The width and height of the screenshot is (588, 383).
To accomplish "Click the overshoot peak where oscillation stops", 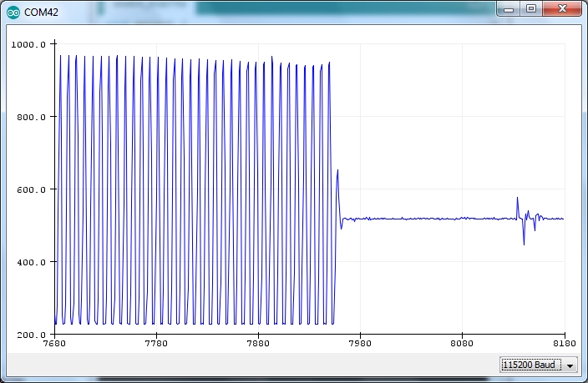I will (337, 171).
